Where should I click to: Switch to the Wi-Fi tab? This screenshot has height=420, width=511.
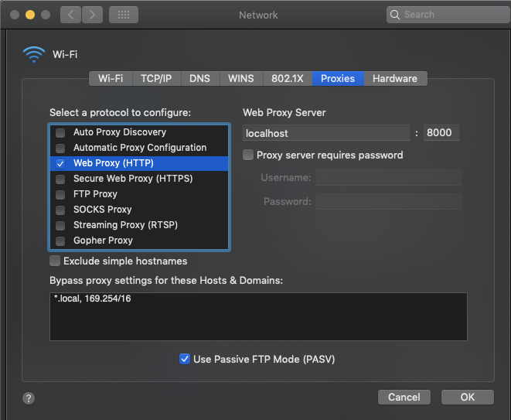point(111,79)
